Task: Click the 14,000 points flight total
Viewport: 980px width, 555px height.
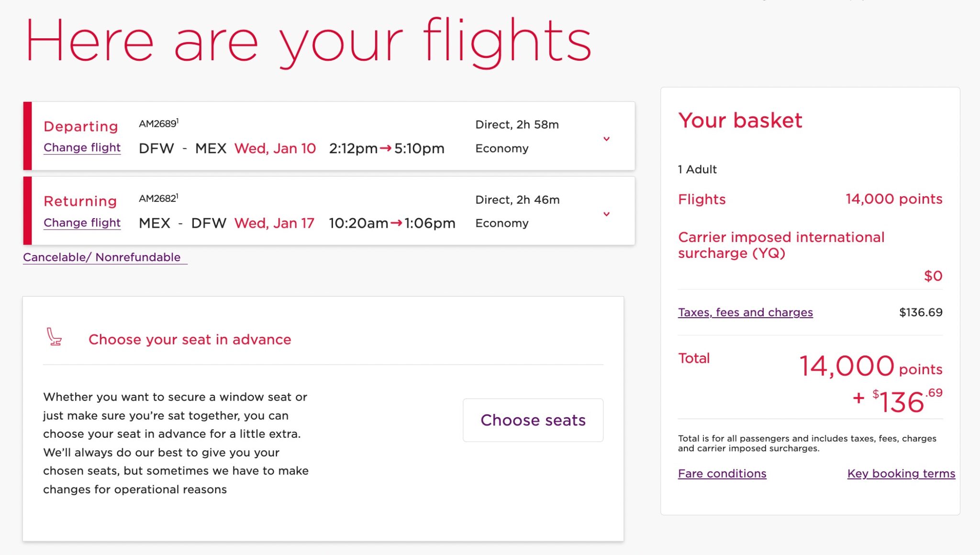Action: coord(893,199)
